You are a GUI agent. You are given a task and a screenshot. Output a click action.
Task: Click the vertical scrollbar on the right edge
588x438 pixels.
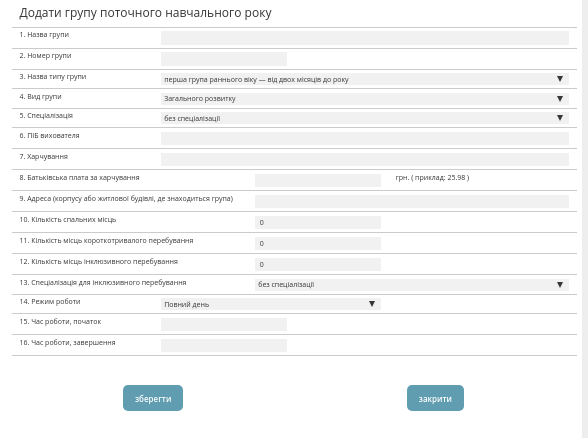coord(585,219)
